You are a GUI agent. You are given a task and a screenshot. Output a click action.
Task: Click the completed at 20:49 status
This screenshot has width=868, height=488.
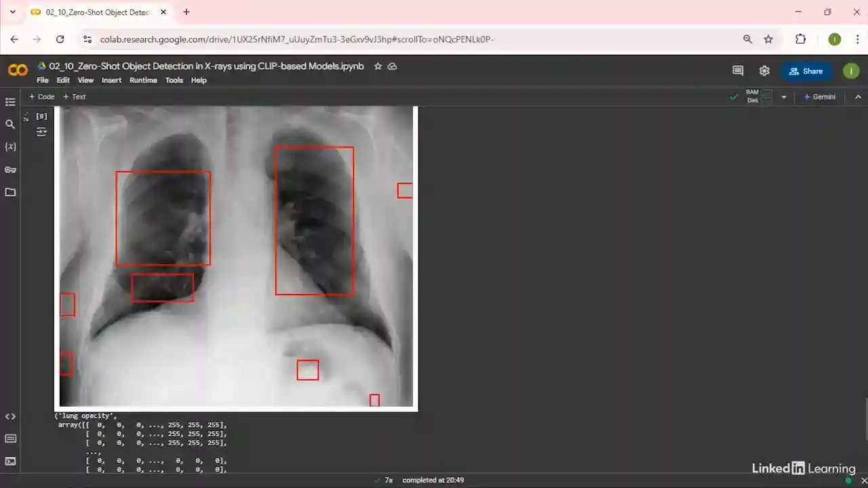pyautogui.click(x=433, y=480)
